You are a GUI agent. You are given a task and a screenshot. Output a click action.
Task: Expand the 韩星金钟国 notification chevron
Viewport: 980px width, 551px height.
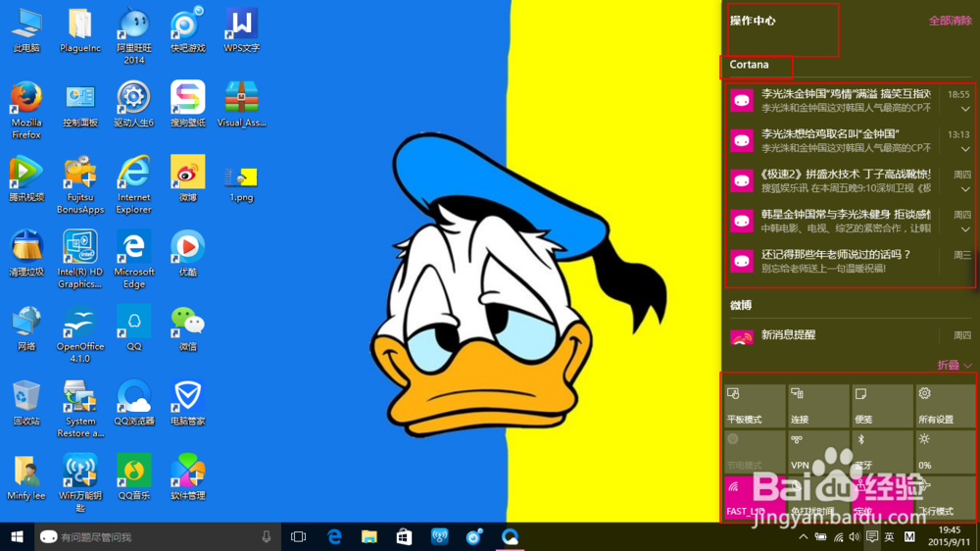[965, 228]
